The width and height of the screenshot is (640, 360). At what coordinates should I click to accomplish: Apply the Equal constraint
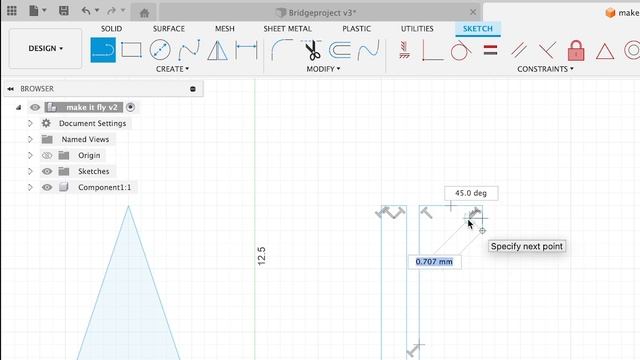pyautogui.click(x=490, y=50)
